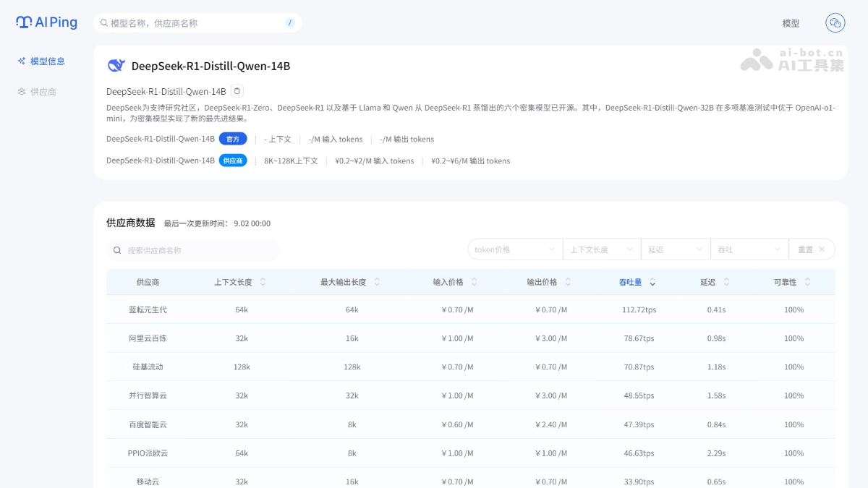This screenshot has height=488, width=868.
Task: Open 模型 link in top navigation
Action: tap(791, 23)
